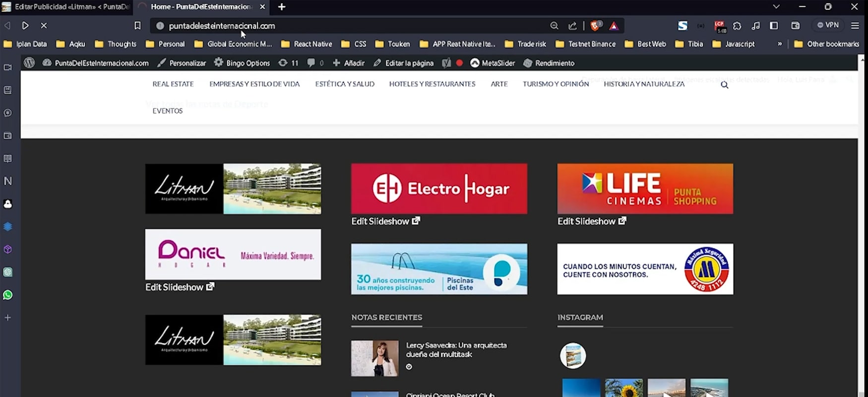The height and width of the screenshot is (397, 868).
Task: Open the Iplan Data bookmark folder
Action: point(25,44)
